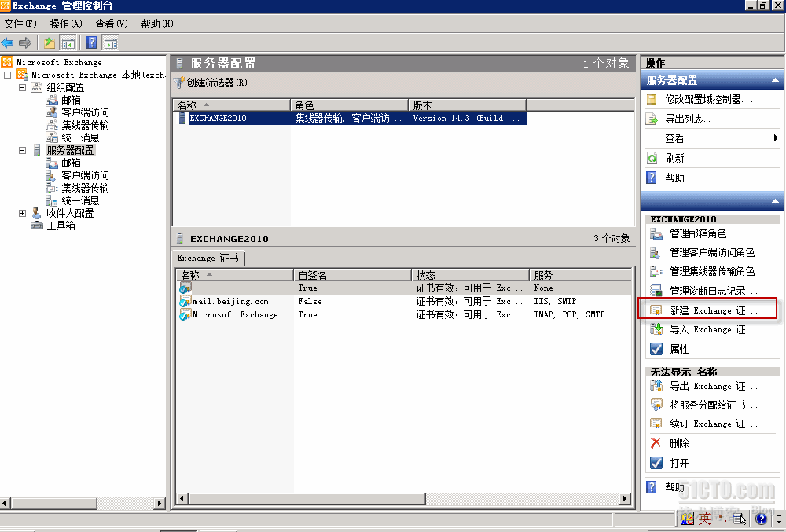
Task: Collapse the second actions section arrow
Action: pos(775,201)
